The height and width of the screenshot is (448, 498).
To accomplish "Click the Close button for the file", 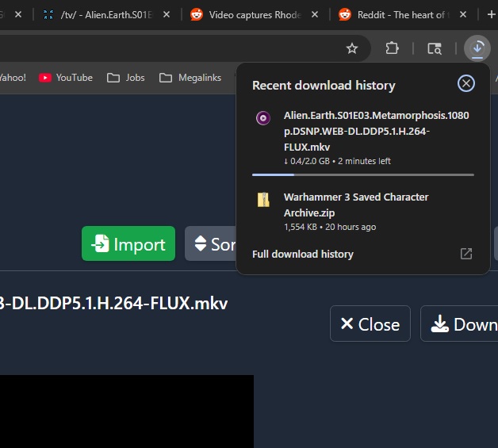I will [x=370, y=324].
